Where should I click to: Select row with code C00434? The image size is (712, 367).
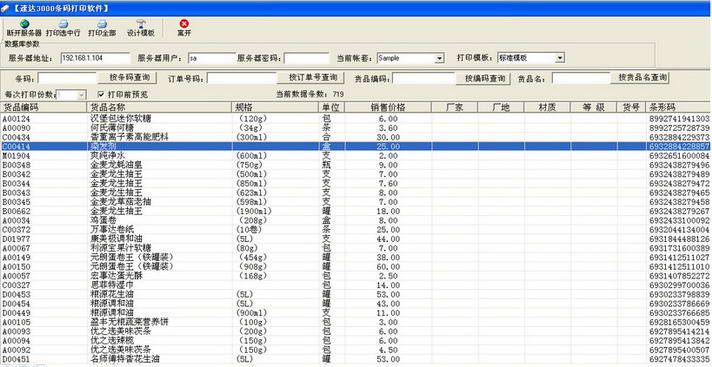(x=17, y=137)
